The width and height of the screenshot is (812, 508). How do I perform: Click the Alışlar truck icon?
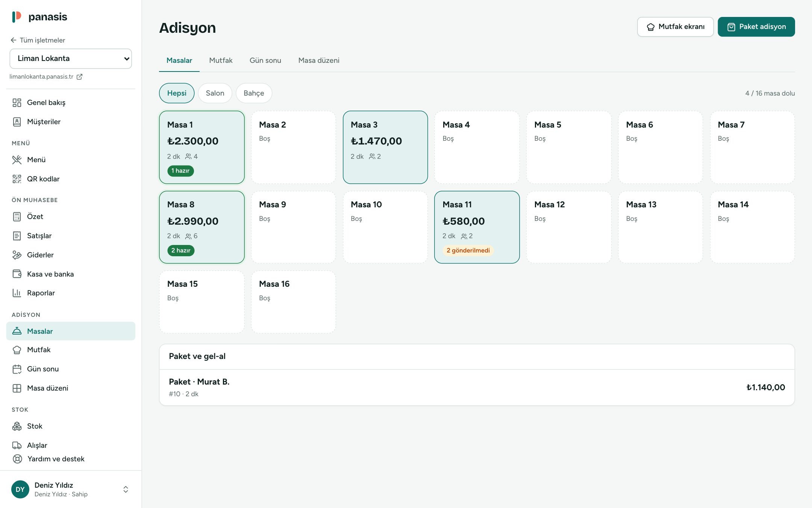[x=17, y=446]
